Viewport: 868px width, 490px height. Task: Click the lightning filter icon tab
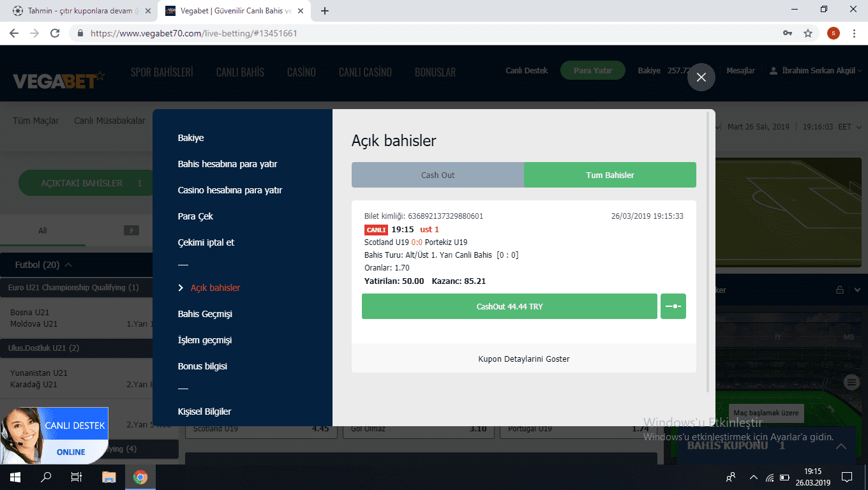pyautogui.click(x=131, y=230)
